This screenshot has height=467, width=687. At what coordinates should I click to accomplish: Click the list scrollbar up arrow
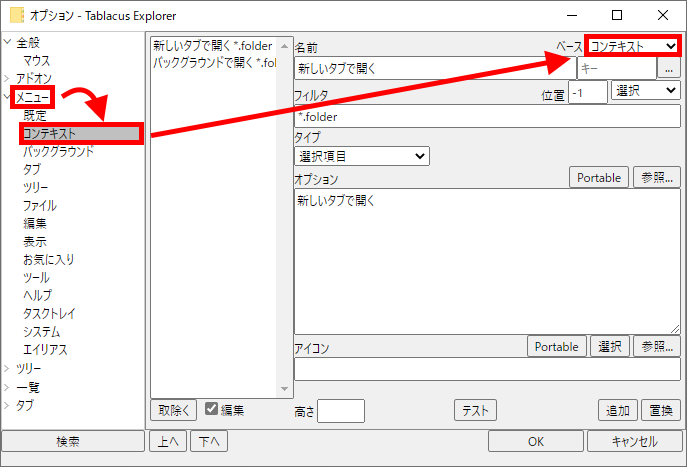coord(284,46)
